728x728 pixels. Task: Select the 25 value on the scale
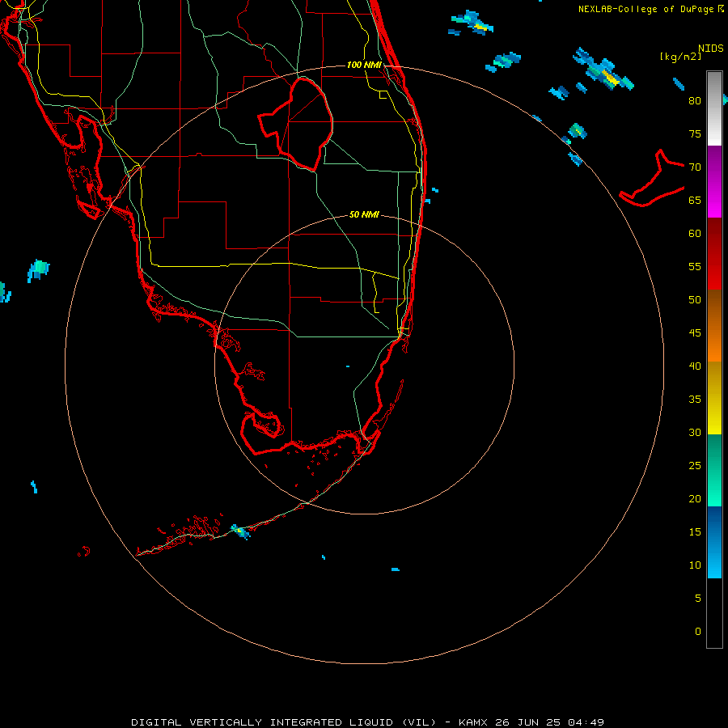(695, 466)
